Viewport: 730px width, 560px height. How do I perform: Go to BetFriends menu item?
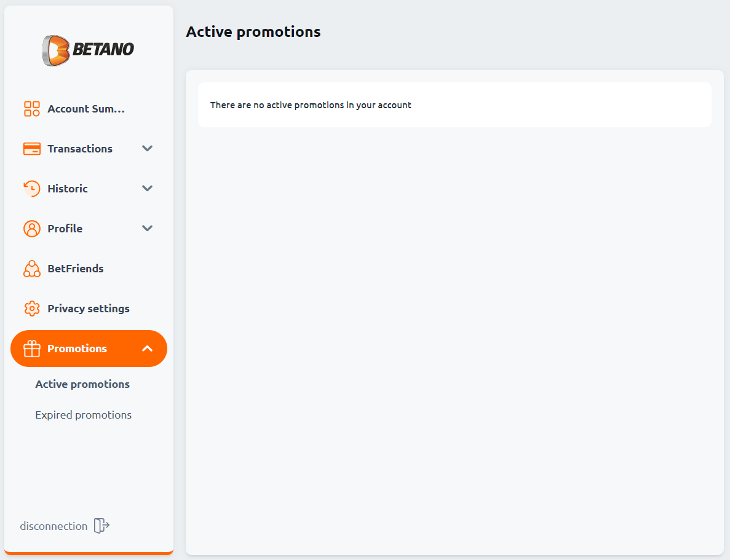76,269
